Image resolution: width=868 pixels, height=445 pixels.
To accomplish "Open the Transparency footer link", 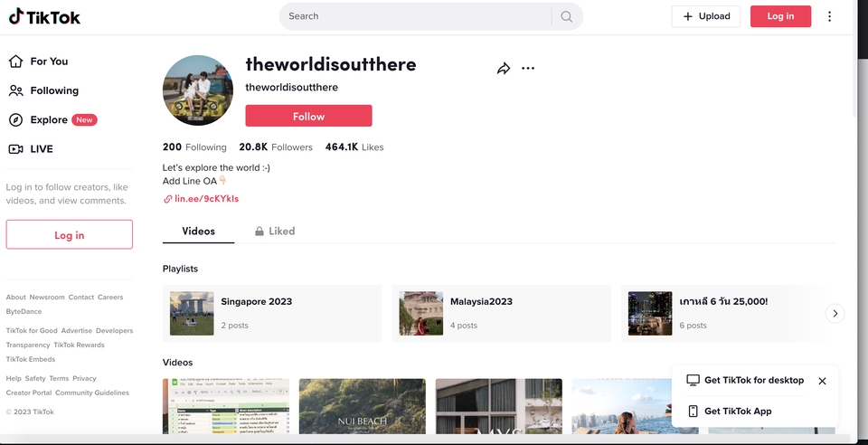I will 28,346.
